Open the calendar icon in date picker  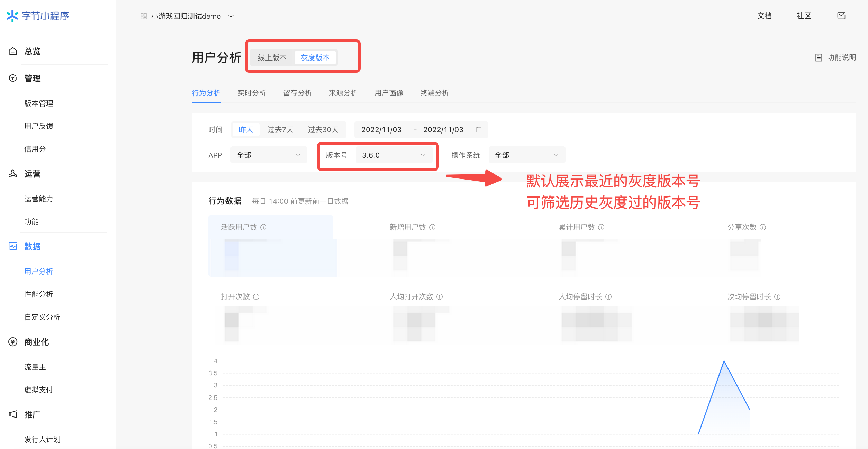pyautogui.click(x=479, y=130)
